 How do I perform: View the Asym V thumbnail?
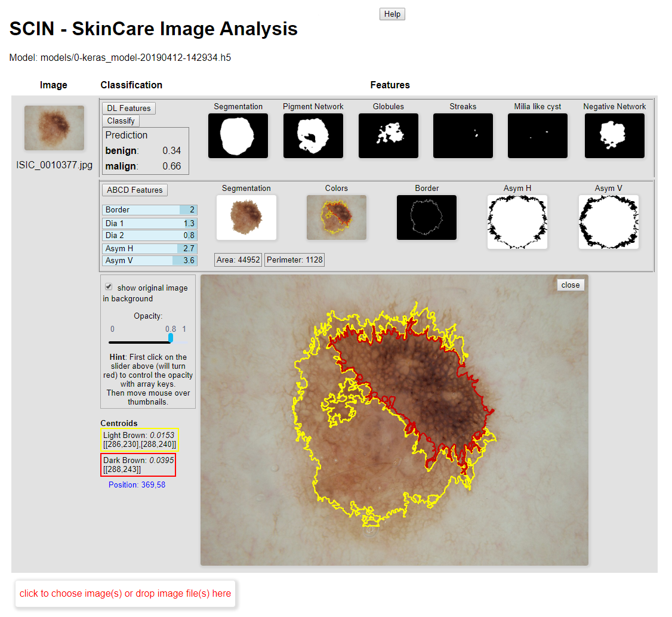pos(609,222)
